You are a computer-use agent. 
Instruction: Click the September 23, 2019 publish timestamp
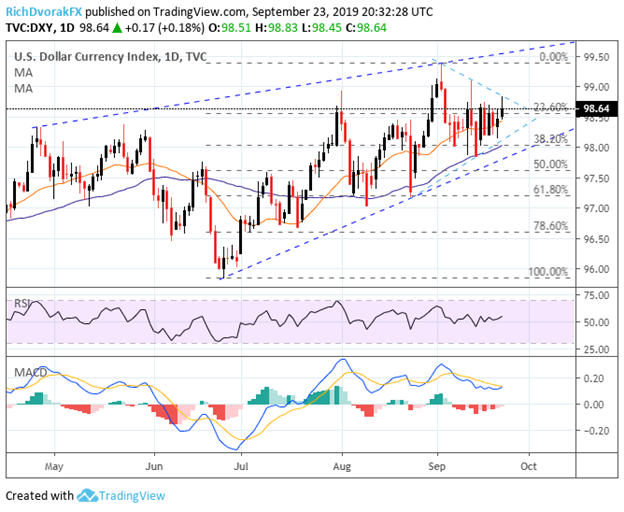(342, 12)
